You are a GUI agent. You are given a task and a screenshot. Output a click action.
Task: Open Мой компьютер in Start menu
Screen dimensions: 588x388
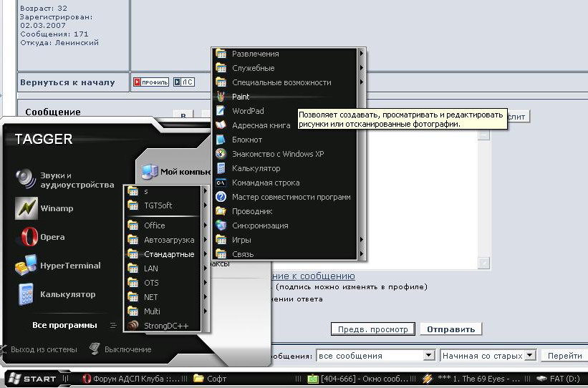(175, 172)
